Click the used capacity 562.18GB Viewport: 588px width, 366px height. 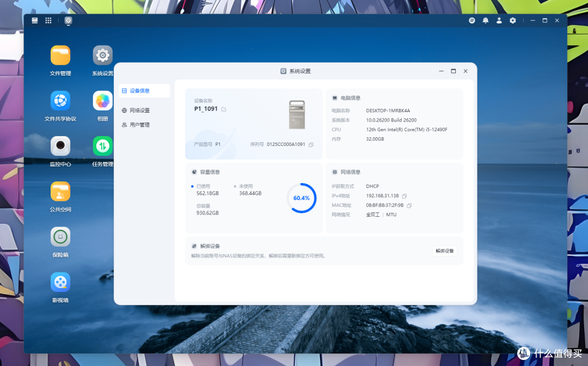tap(207, 193)
